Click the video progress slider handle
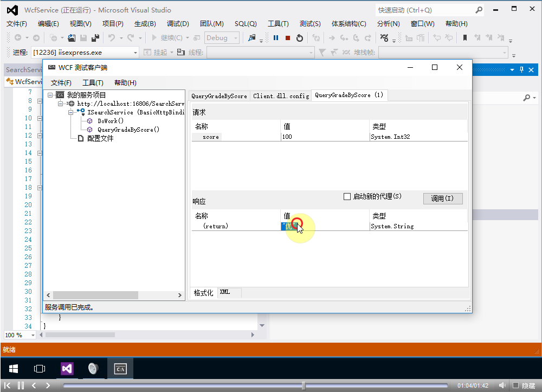Screen dimensions: 542x392 (304, 385)
